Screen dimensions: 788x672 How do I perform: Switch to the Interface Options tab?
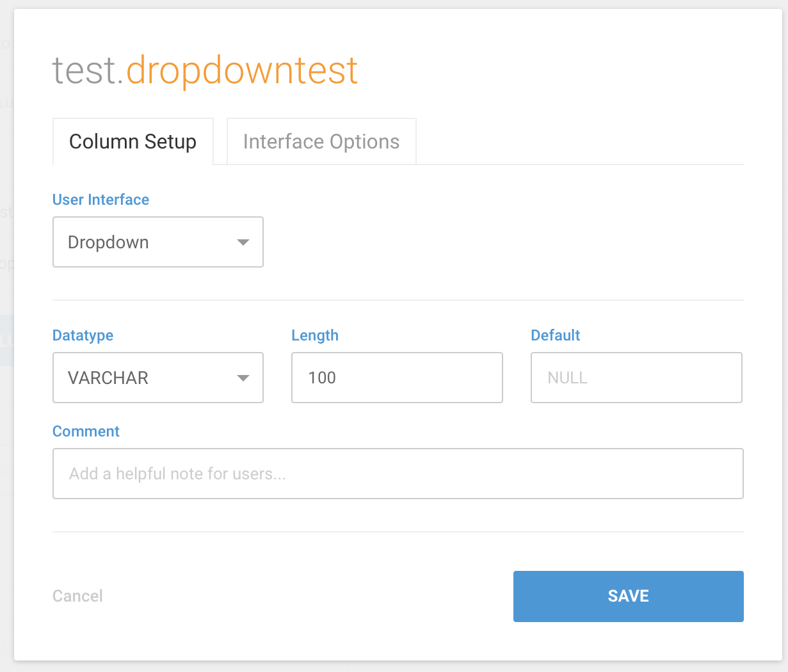click(321, 141)
